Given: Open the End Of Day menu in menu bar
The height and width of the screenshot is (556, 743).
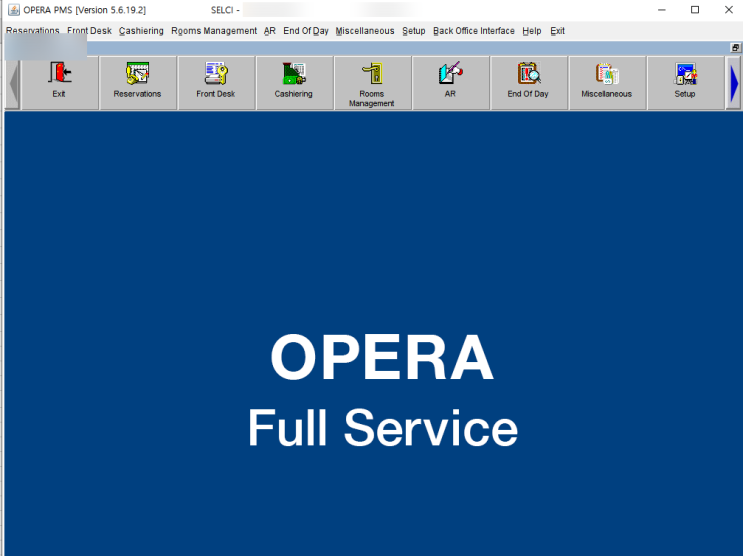Looking at the screenshot, I should click(305, 31).
